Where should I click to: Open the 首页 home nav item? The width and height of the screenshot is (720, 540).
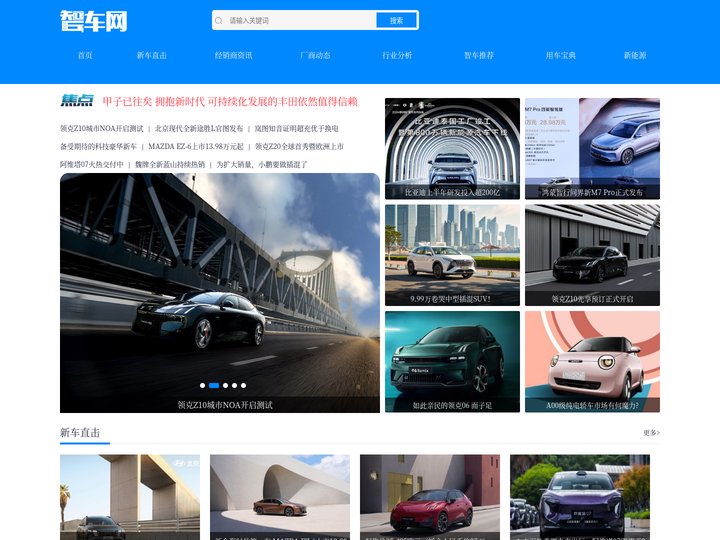(x=85, y=56)
